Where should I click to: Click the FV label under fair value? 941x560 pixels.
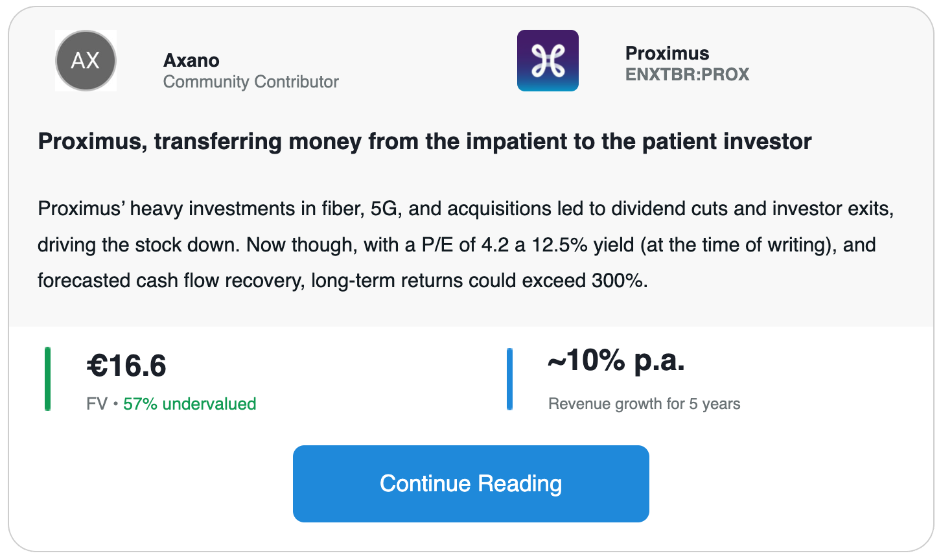tap(97, 404)
